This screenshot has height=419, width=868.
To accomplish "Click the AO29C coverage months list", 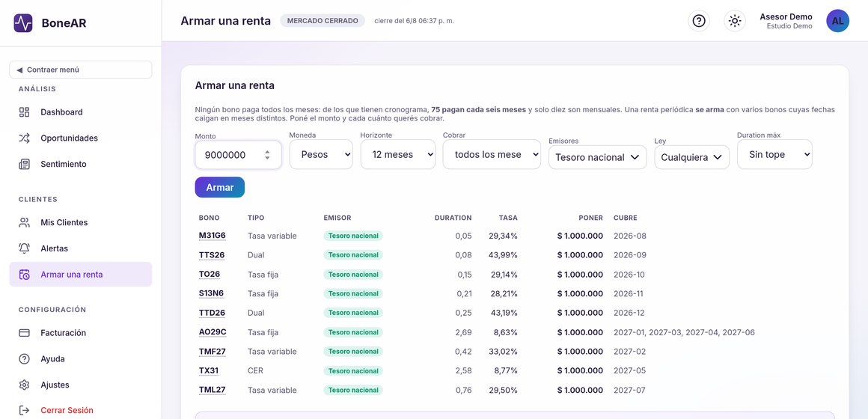I will 684,332.
